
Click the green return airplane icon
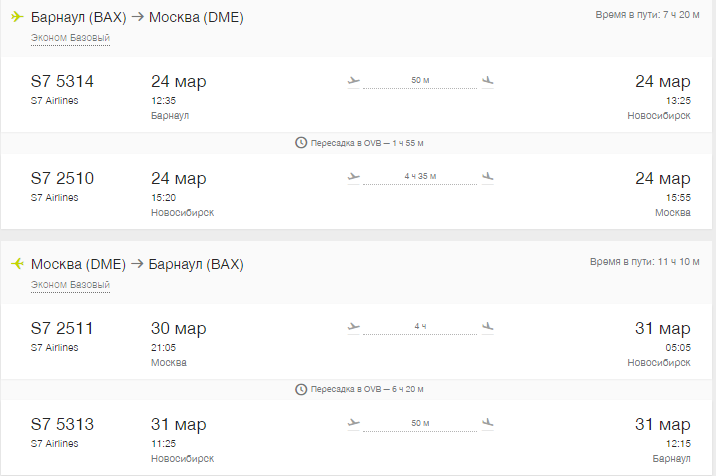pyautogui.click(x=17, y=264)
